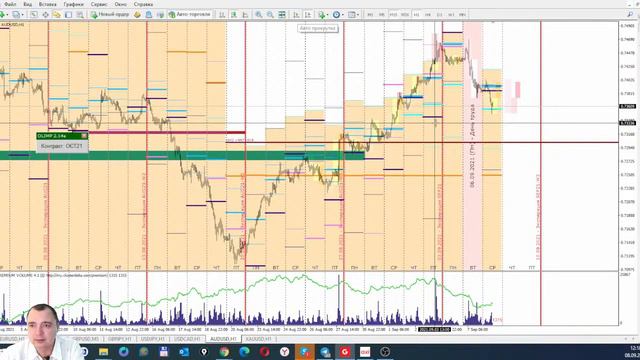
Task: Select the M30 timeframe button
Action: point(404,15)
